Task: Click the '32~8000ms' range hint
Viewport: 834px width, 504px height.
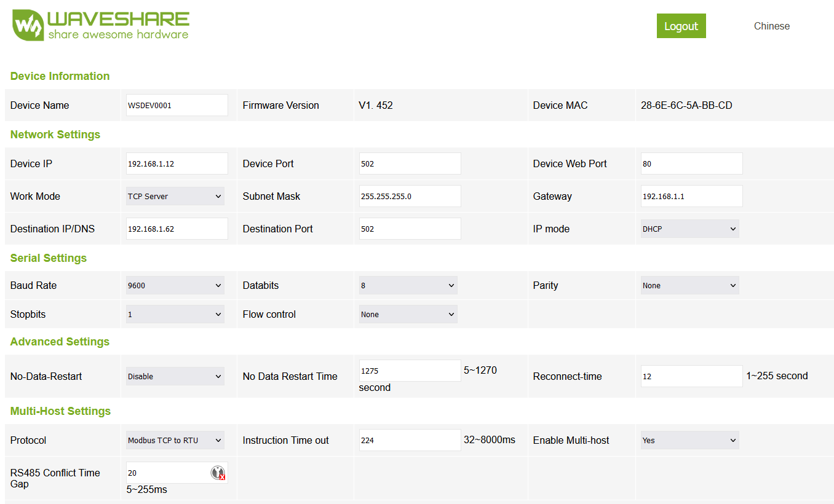Action: coord(490,439)
